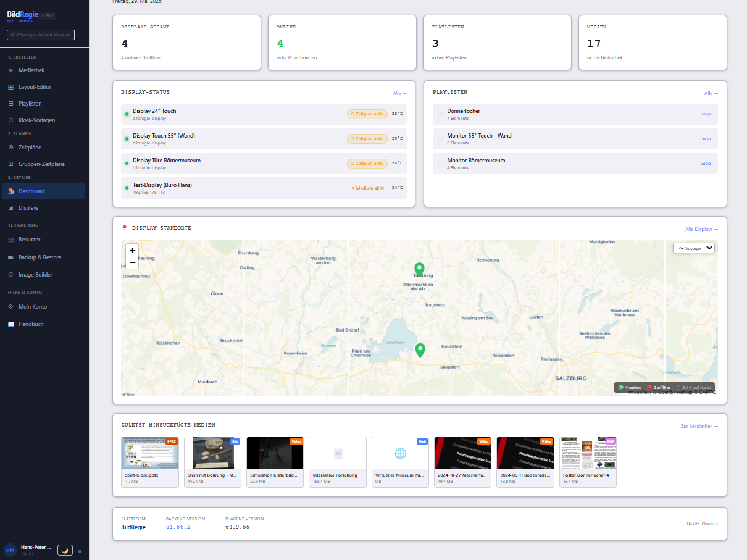Viewport: 747px width, 560px height.
Task: Open 2024-10-27 Messverfa... video thumbnail
Action: pos(463,453)
